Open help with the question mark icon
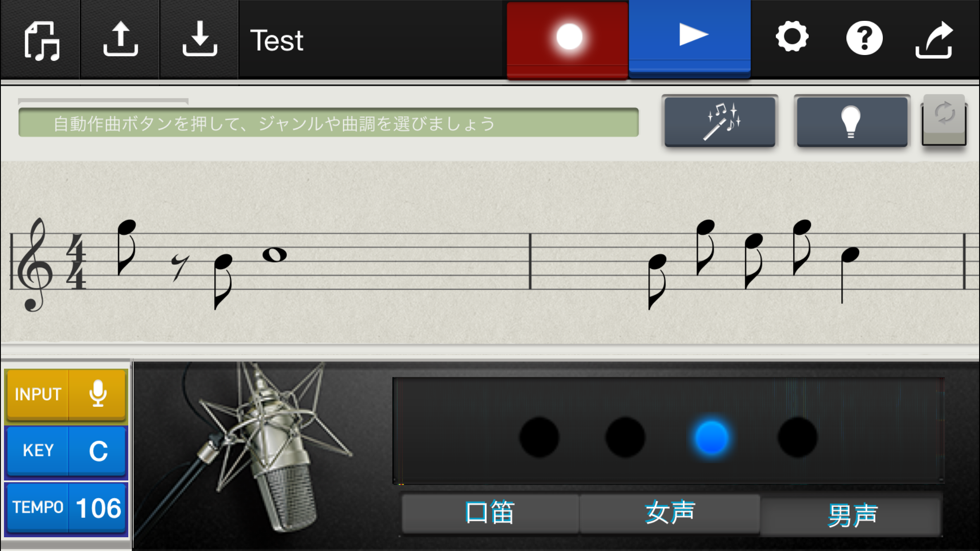The height and width of the screenshot is (551, 980). click(864, 38)
